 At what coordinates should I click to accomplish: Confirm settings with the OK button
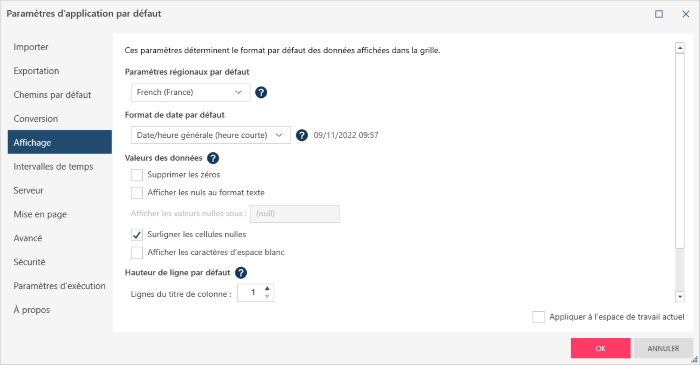pos(600,348)
